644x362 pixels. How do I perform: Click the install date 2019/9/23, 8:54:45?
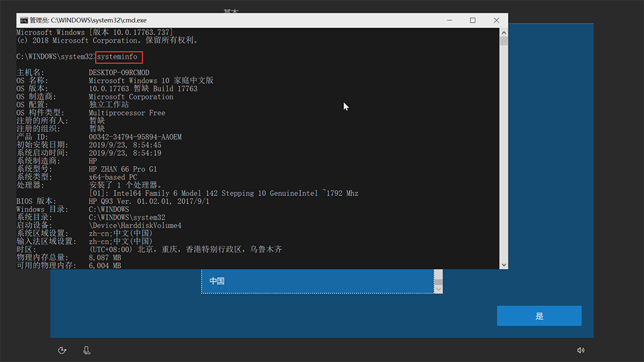pos(125,145)
